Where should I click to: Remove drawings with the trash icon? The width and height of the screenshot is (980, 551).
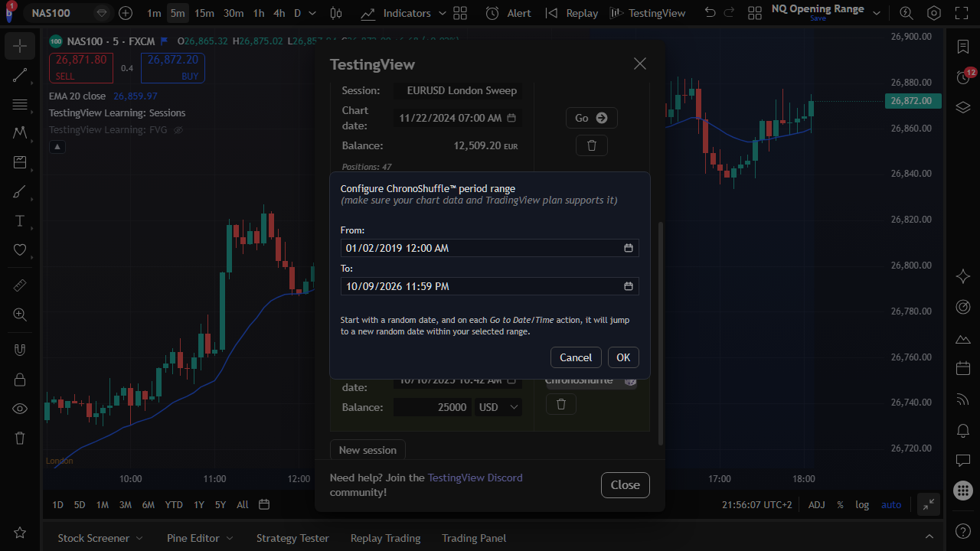coord(20,438)
